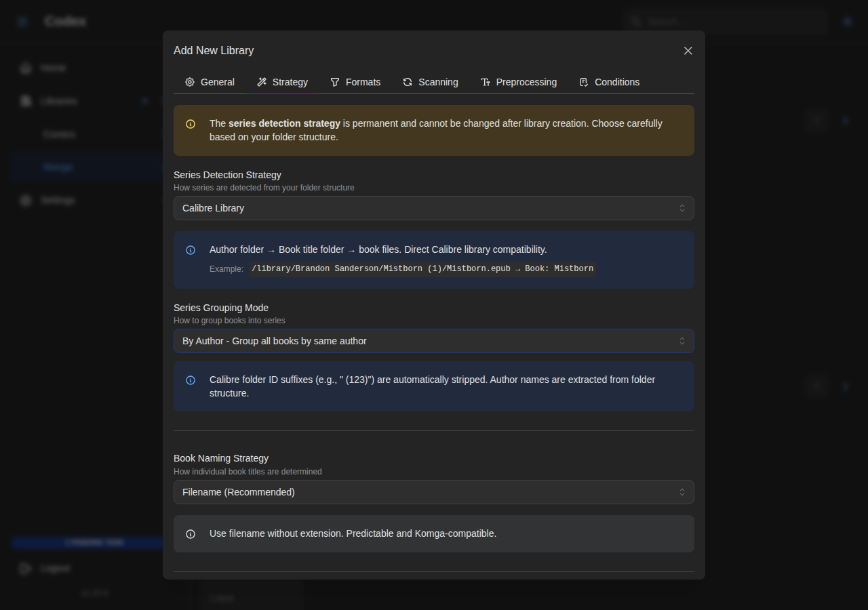The width and height of the screenshot is (868, 610).
Task: Open the Book Naming Strategy dropdown
Action: (433, 492)
